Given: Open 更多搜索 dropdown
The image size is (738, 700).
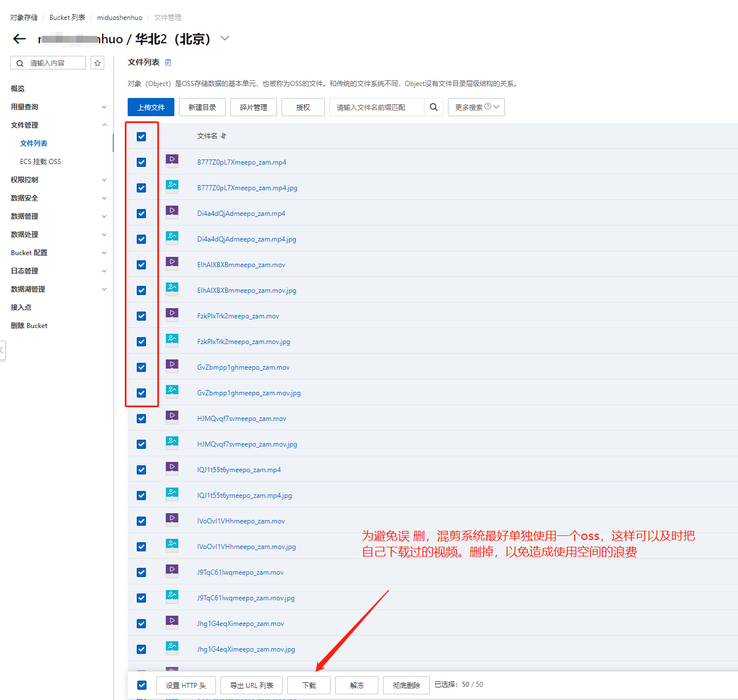Looking at the screenshot, I should (476, 107).
